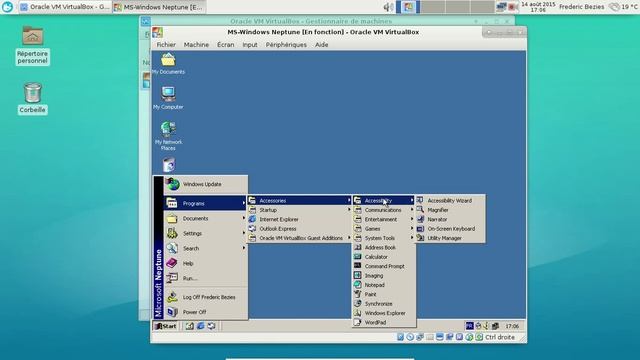Open My Network Places desktop icon
The image size is (640, 360).
[x=168, y=136]
